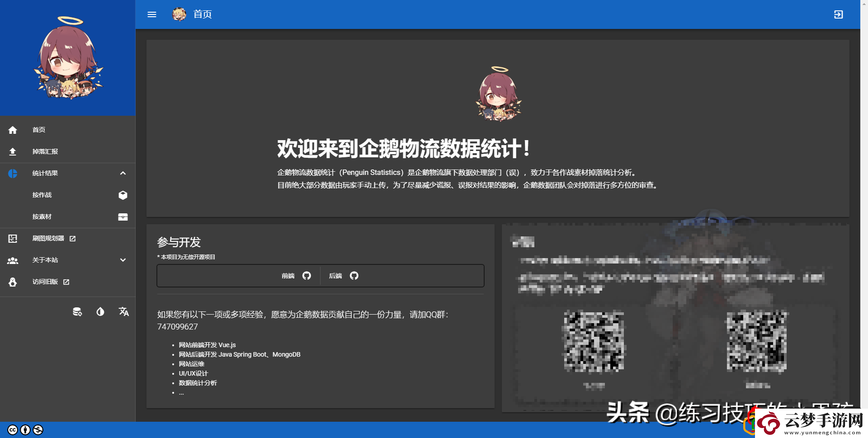Open the language translate menu
Image resolution: width=868 pixels, height=438 pixels.
(123, 311)
